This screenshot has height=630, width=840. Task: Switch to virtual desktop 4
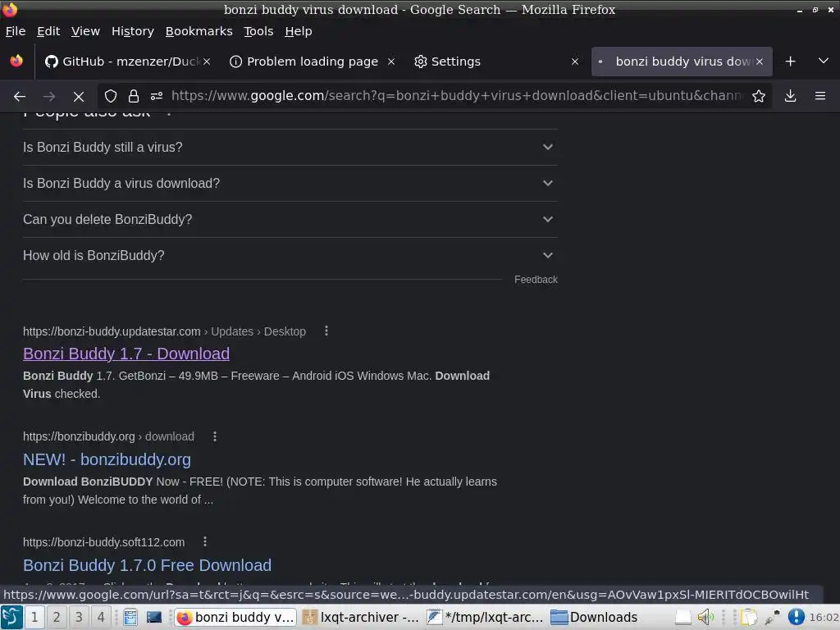point(101,617)
